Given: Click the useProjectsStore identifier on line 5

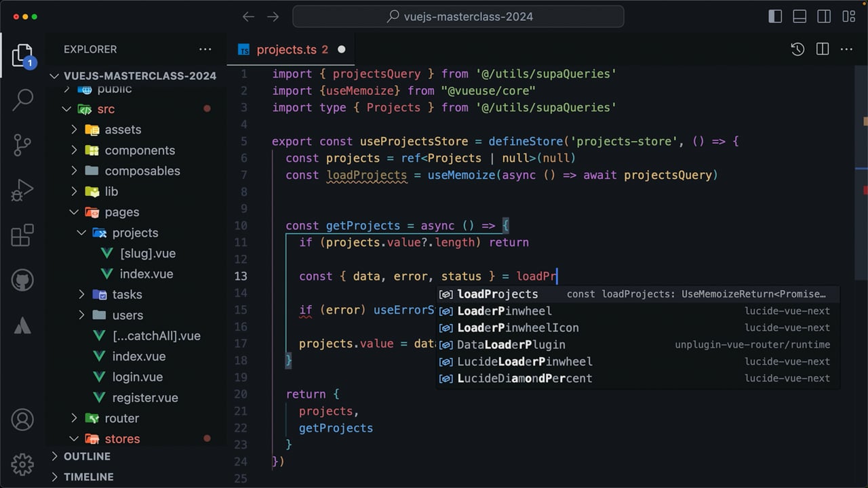Looking at the screenshot, I should pos(414,142).
